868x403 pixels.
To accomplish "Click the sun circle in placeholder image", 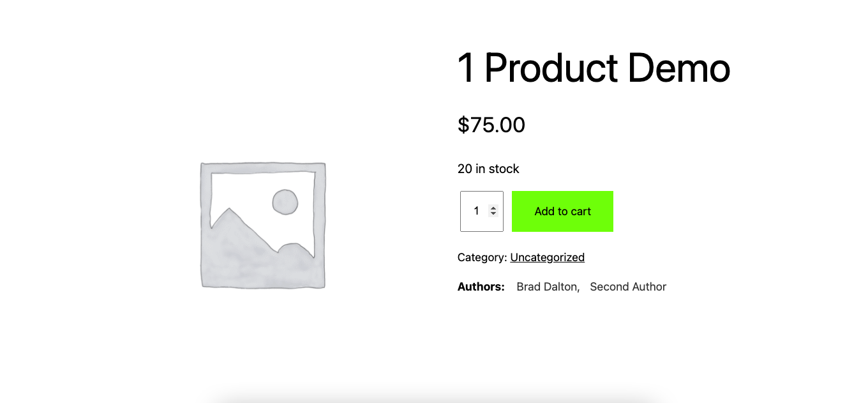I will click(x=285, y=202).
